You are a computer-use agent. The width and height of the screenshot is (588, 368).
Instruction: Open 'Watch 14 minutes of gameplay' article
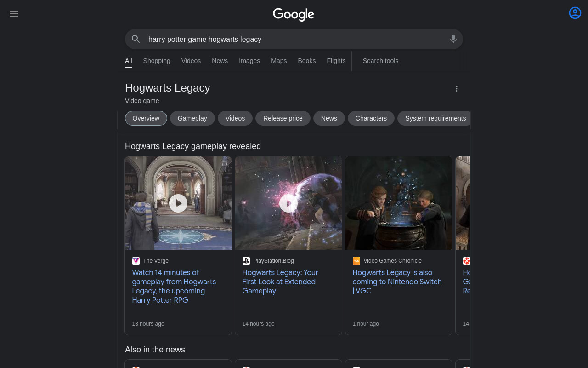(x=174, y=286)
